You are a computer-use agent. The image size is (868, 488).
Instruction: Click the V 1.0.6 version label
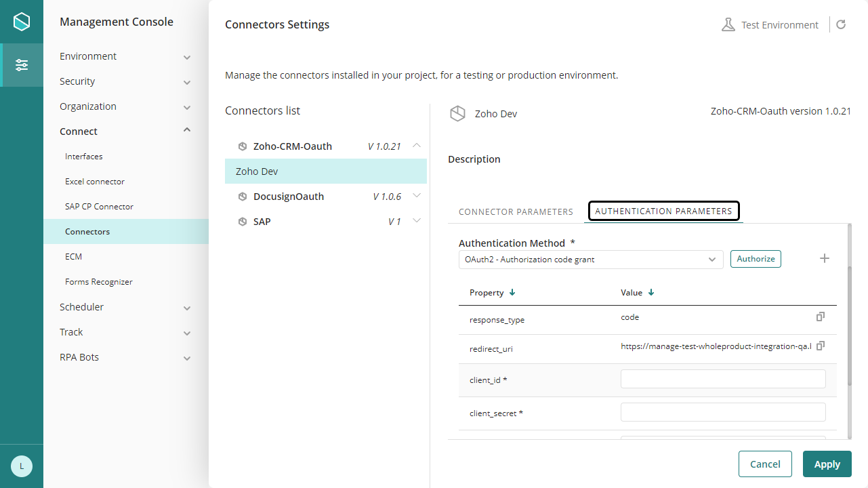point(387,197)
